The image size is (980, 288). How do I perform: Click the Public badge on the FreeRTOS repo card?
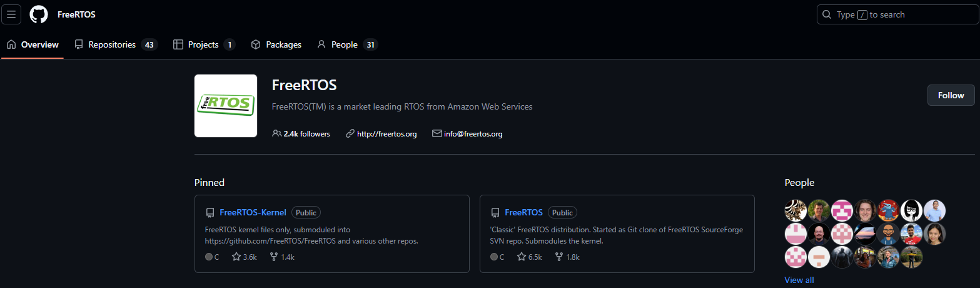click(x=562, y=213)
